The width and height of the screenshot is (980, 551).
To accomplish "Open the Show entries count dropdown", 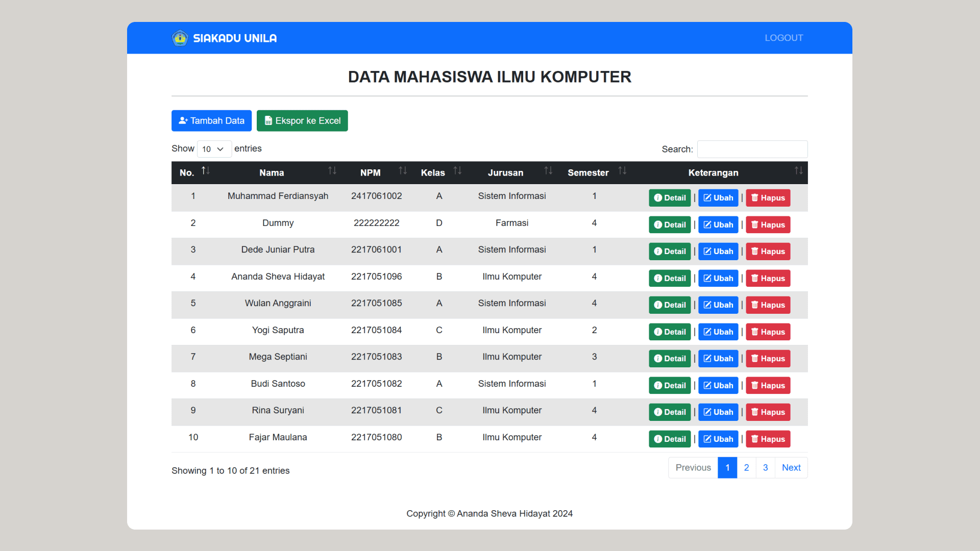I will point(214,149).
